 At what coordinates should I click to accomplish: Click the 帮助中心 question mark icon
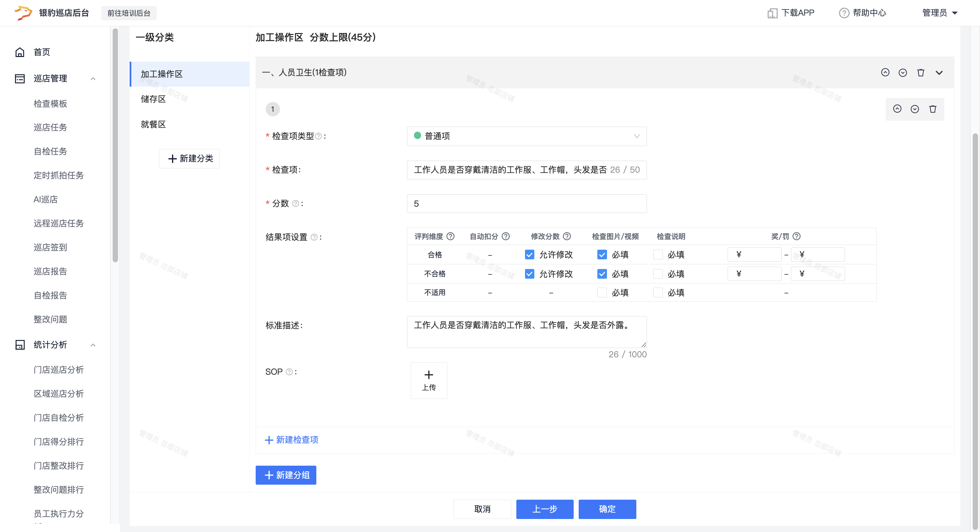point(844,13)
